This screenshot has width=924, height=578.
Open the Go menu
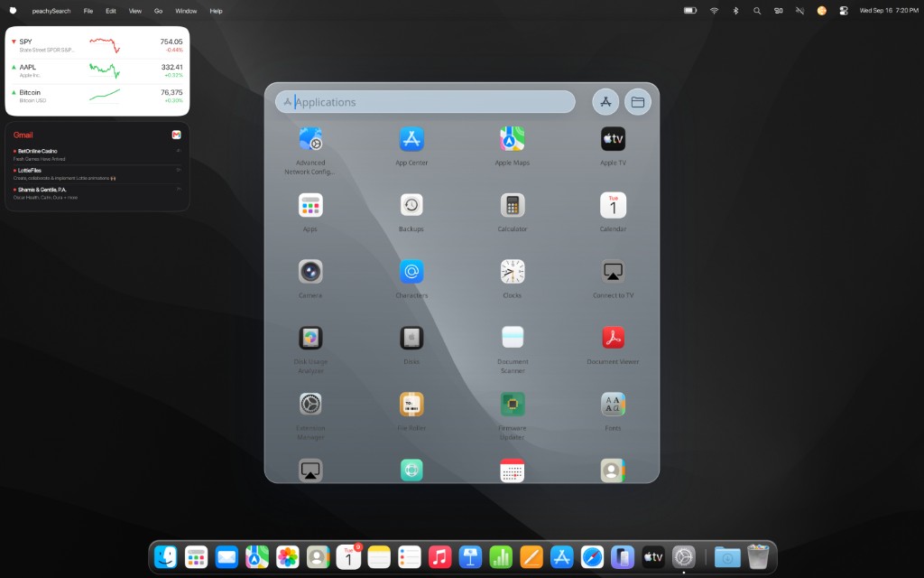tap(158, 11)
